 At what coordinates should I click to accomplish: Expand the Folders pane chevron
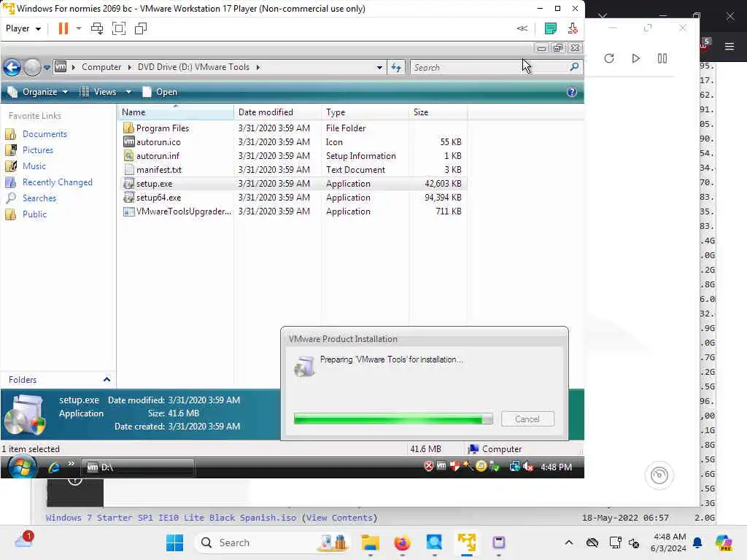(107, 379)
